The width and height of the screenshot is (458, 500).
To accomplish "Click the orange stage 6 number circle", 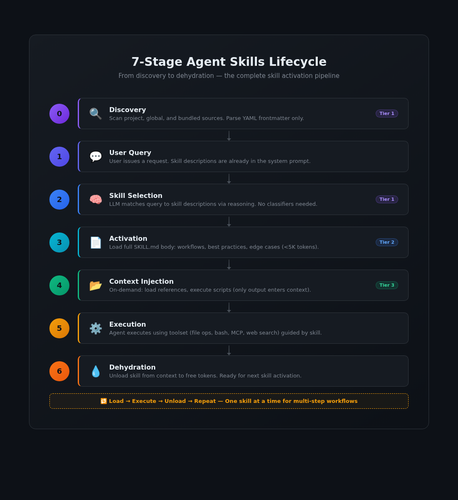I will pyautogui.click(x=59, y=371).
